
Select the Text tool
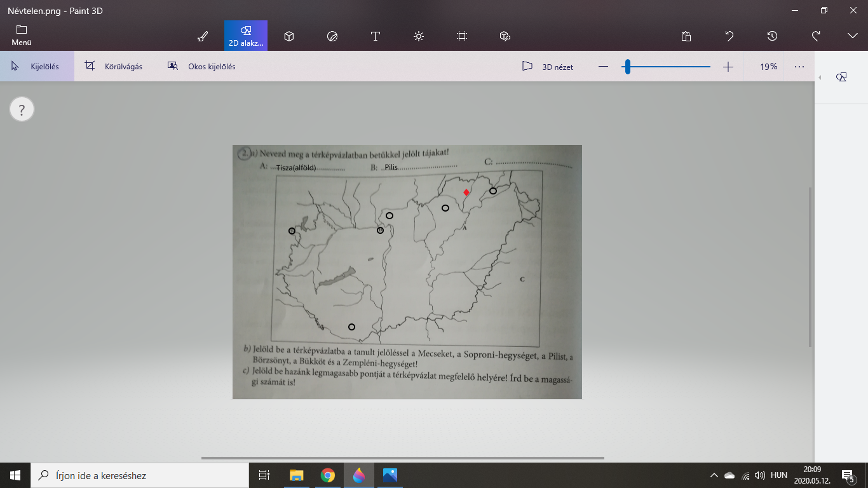376,36
